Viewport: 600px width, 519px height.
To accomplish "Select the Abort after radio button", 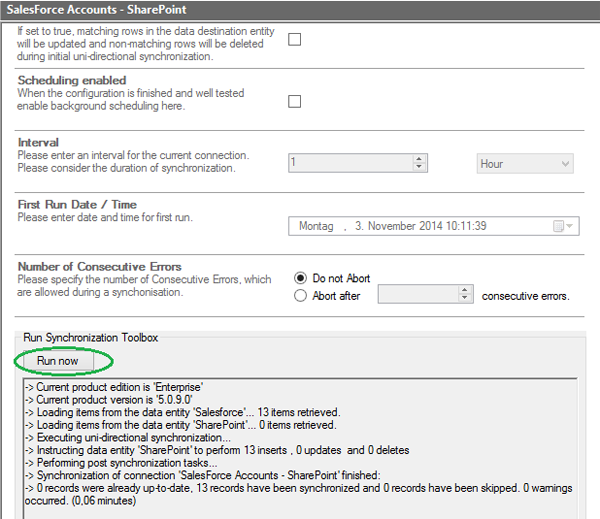I will point(300,295).
